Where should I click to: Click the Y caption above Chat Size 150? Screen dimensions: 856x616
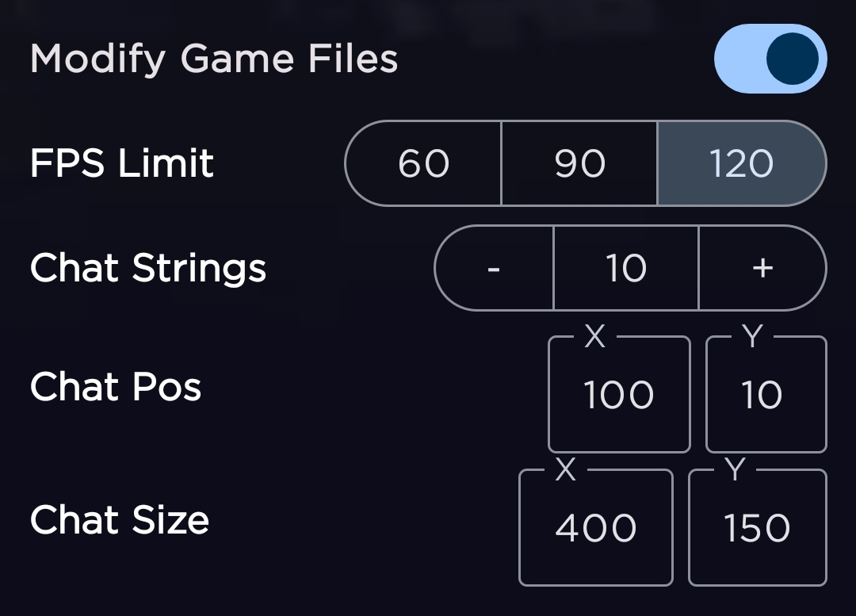pos(736,470)
